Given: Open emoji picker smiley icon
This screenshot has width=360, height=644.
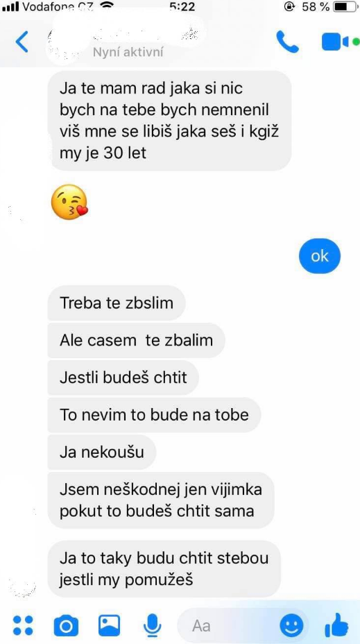Looking at the screenshot, I should (291, 626).
